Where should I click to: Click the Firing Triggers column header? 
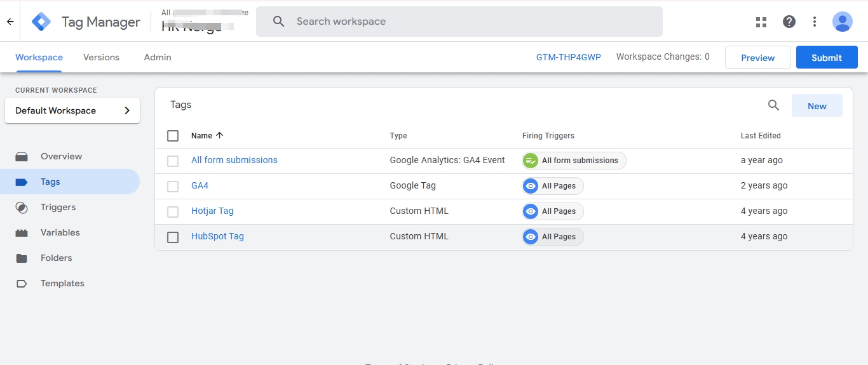[548, 136]
